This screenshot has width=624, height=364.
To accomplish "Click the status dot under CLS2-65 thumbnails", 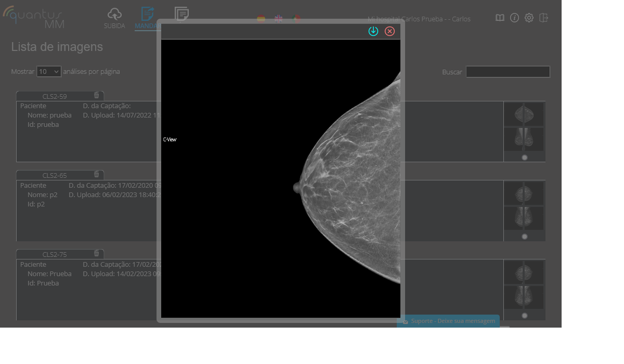I will click(x=524, y=237).
